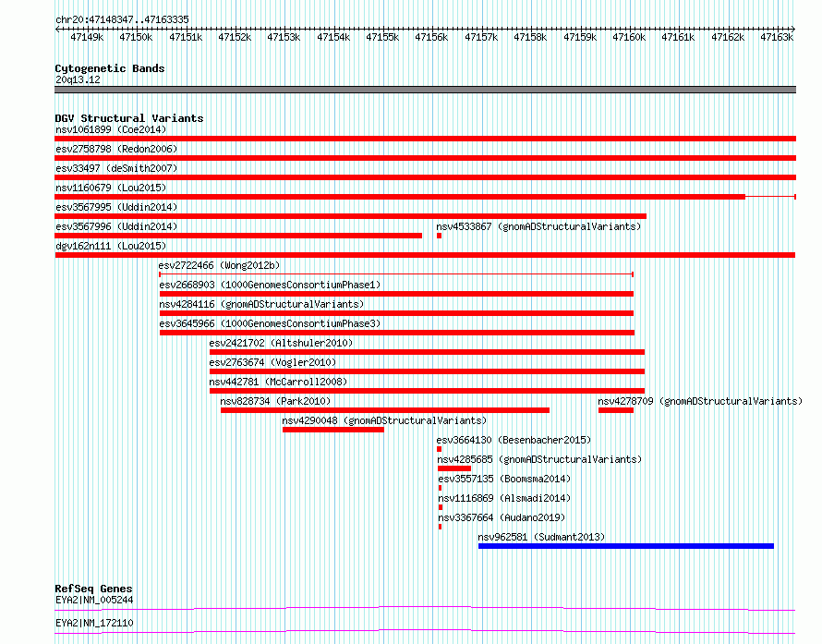Viewport: 822px width, 644px height.
Task: Click the tiny red nsv4533867 variant marker
Action: tap(440, 236)
